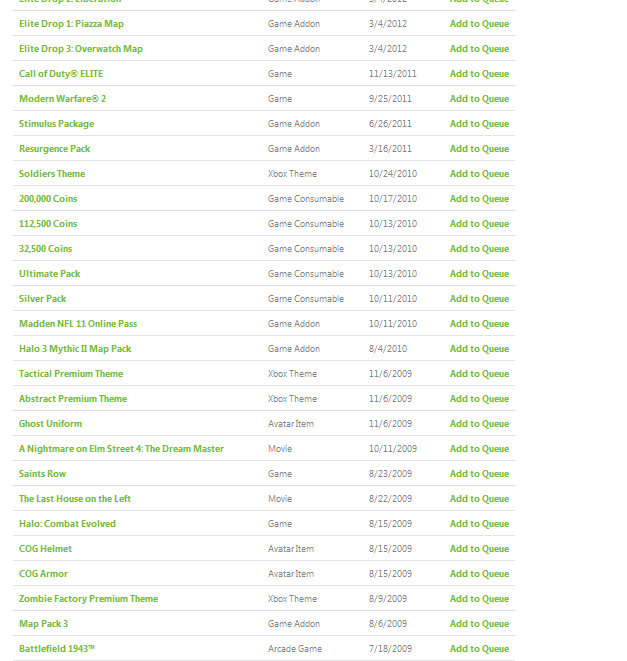Add Modern Warfare 2 to queue
627x661 pixels.
(x=479, y=99)
